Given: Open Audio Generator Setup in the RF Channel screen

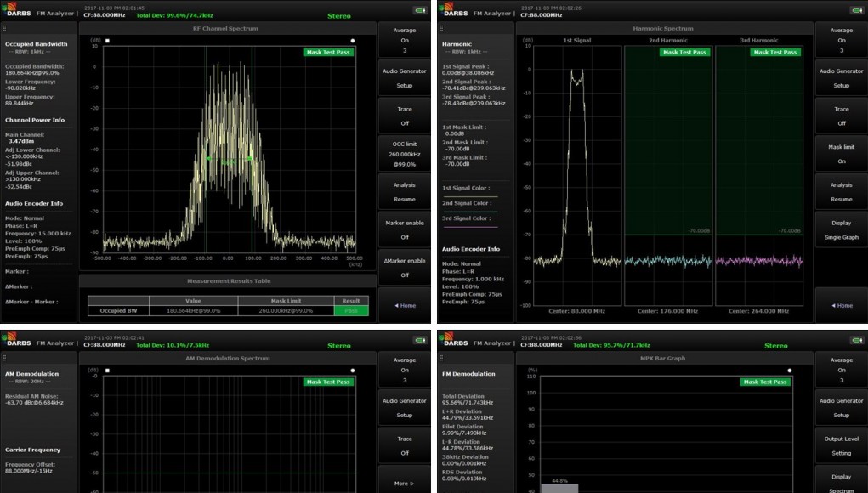Looking at the screenshot, I should (x=404, y=78).
